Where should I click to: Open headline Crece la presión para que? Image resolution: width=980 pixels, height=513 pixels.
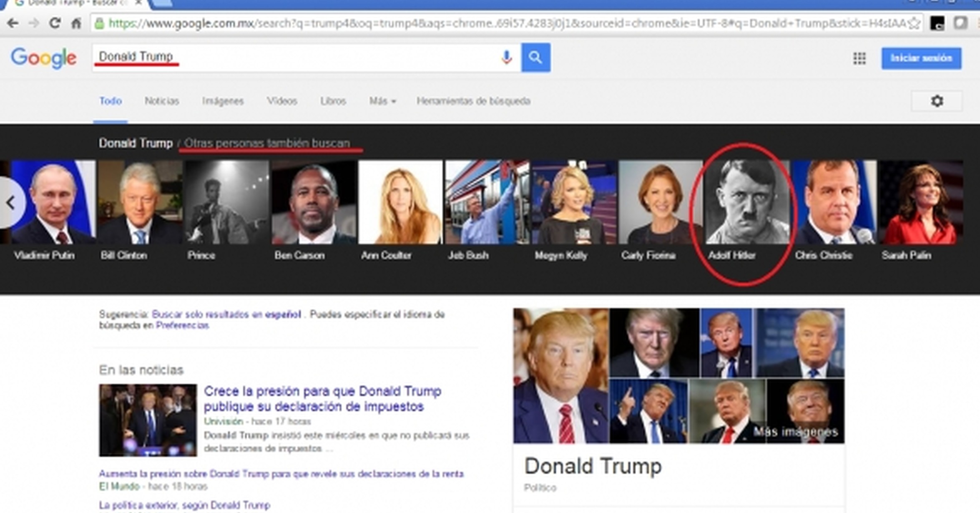coord(322,399)
